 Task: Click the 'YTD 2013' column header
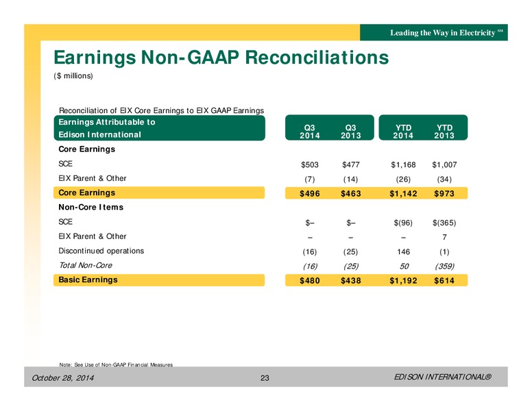pyautogui.click(x=444, y=132)
